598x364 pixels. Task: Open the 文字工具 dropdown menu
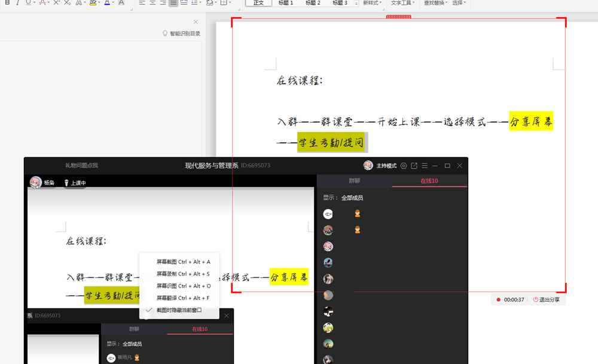[402, 3]
